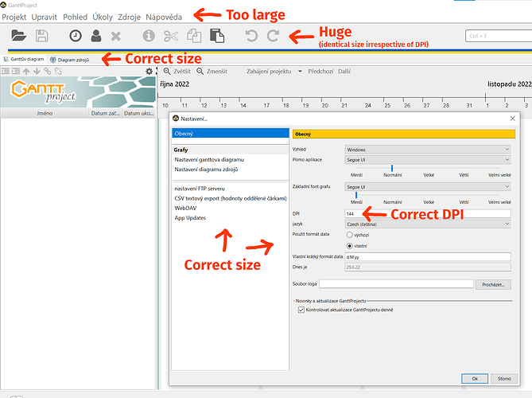The height and width of the screenshot is (398, 532).
Task: Cut selection with the scissors icon
Action: pyautogui.click(x=171, y=36)
